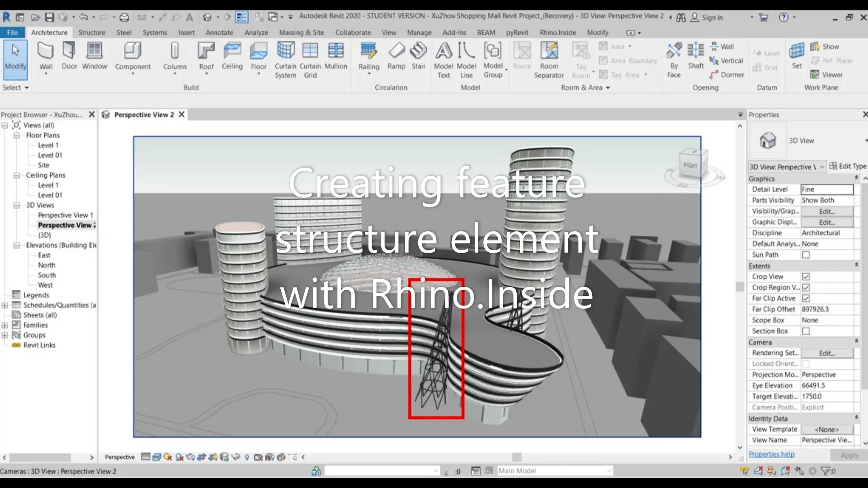Select the Window tool
Screen dimensions: 868x488
[x=94, y=56]
